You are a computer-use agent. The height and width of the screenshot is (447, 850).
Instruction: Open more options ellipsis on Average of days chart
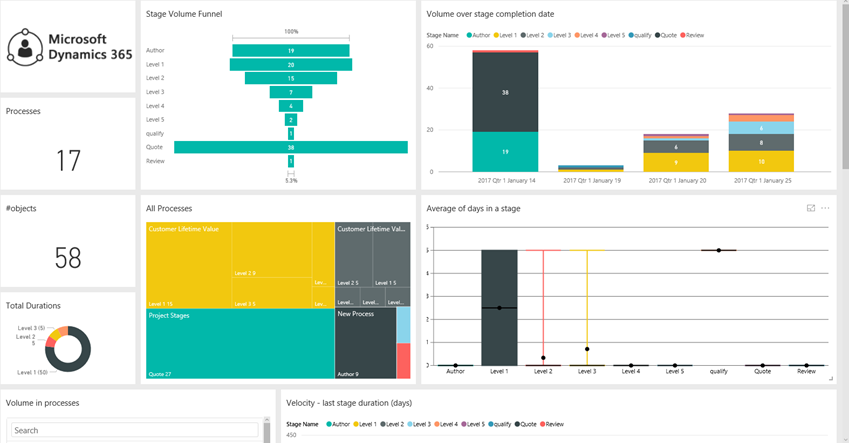pyautogui.click(x=825, y=208)
